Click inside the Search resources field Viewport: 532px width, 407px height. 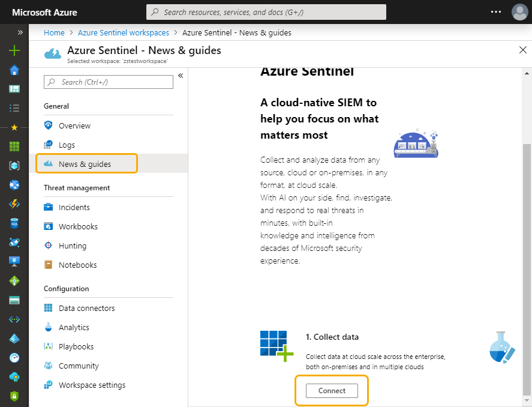[266, 12]
